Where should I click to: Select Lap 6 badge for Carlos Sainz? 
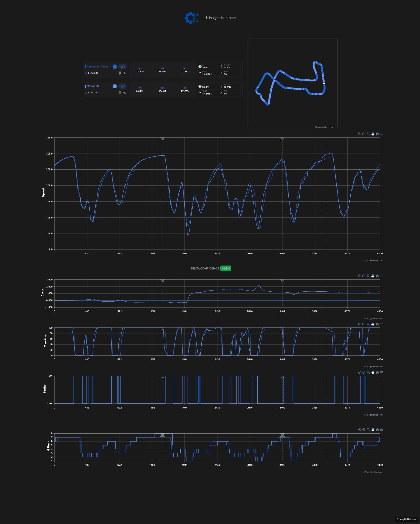pos(122,86)
